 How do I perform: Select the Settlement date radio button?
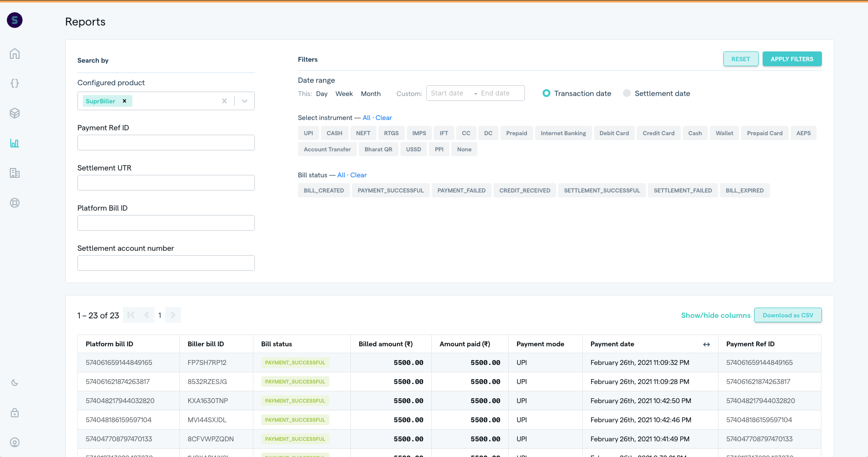pyautogui.click(x=627, y=93)
